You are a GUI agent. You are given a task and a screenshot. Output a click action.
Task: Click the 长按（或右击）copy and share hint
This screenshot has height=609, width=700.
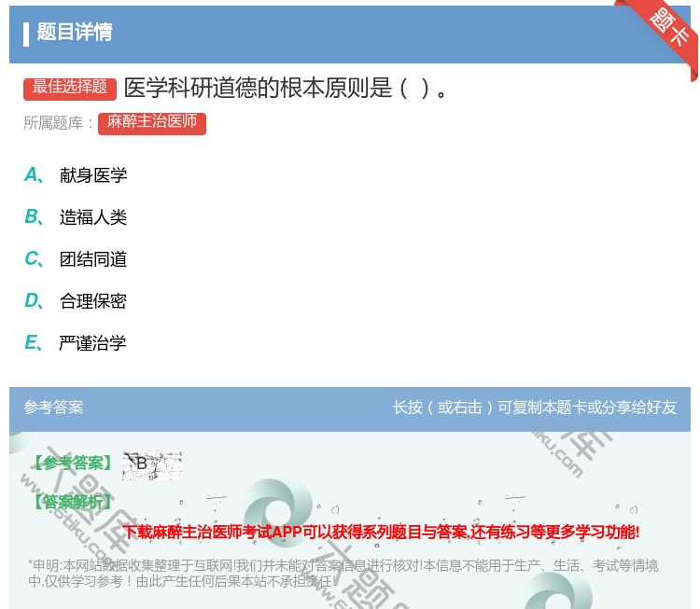click(535, 408)
